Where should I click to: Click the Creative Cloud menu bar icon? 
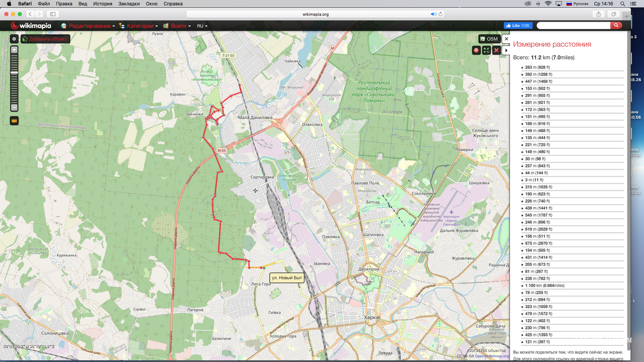point(528,4)
